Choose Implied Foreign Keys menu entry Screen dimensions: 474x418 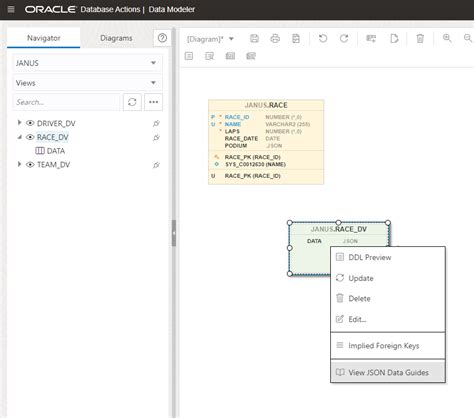[388, 346]
